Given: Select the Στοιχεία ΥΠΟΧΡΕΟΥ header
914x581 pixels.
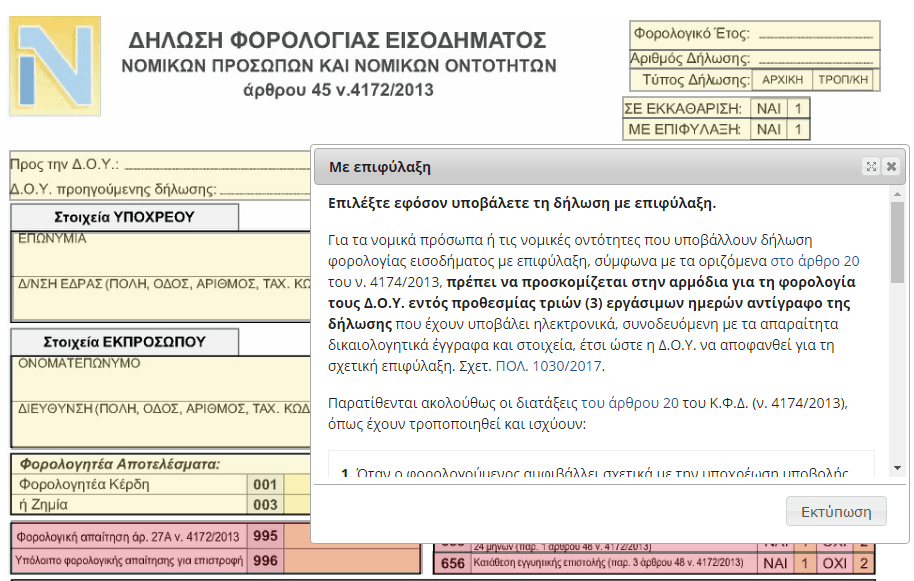Looking at the screenshot, I should [124, 217].
